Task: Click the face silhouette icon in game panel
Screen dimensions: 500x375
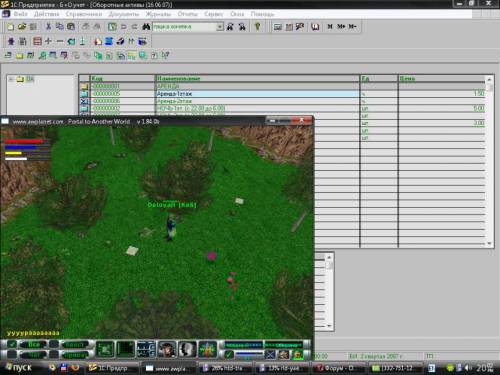Action: pyautogui.click(x=187, y=350)
